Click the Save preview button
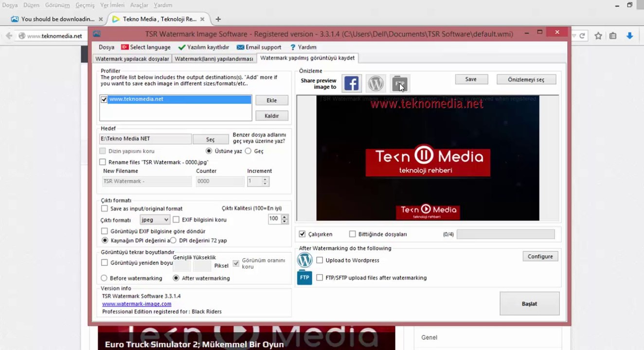 click(471, 79)
